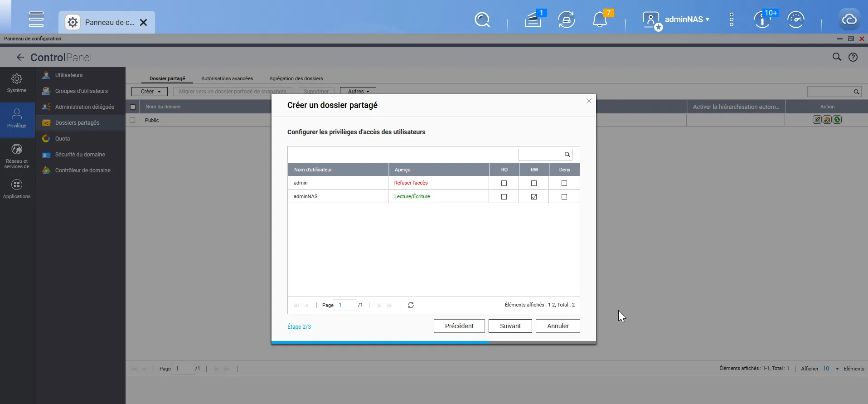Open the cloud icon at top right

click(x=849, y=19)
